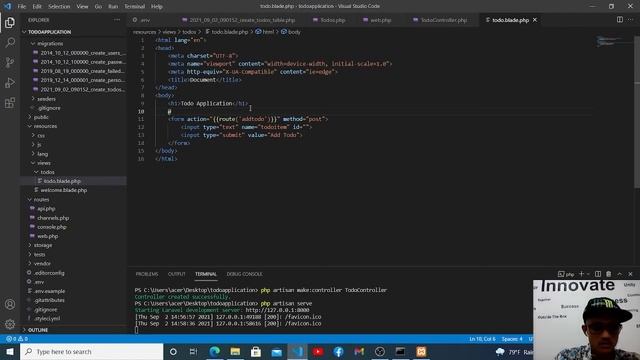Switch to the DEBUG CONSOLE panel tab
The image size is (640, 360).
pos(244,274)
